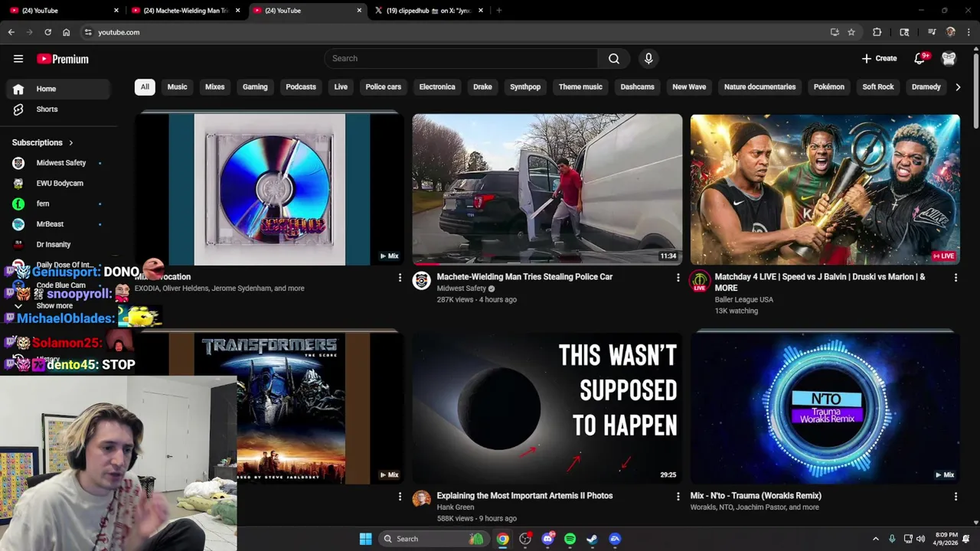Open N'to Trauma remix thumbnail

(825, 408)
